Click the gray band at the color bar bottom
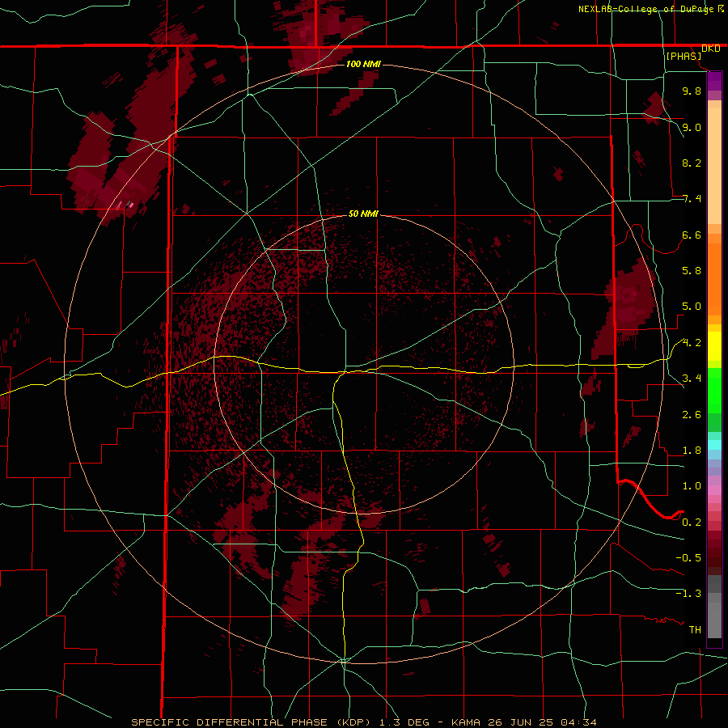 coord(714,620)
